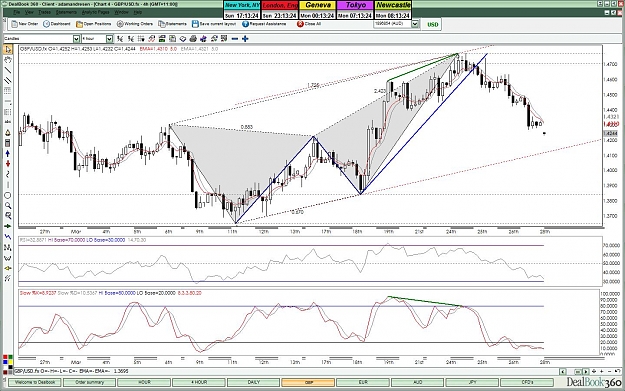Click the zoom in plus icon in chart toolbar

point(245,39)
